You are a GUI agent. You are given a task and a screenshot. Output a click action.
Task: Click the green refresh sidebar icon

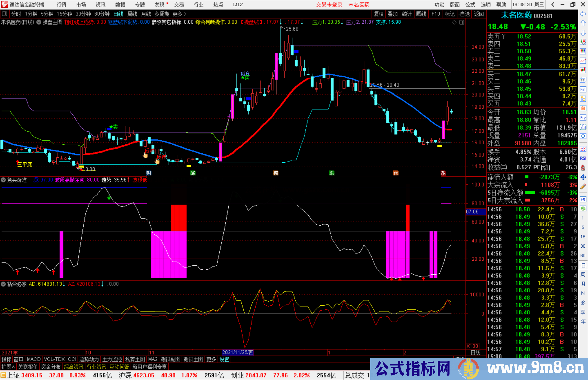tap(583, 209)
